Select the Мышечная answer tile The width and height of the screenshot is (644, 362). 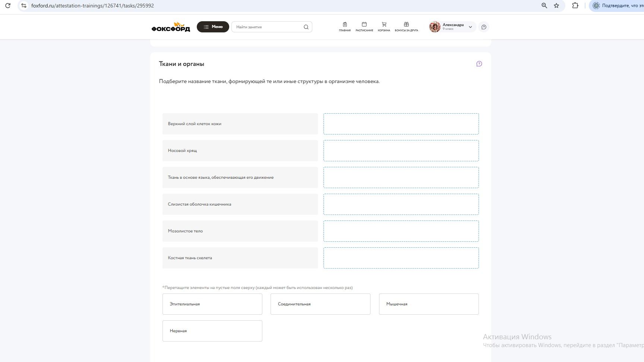pos(429,304)
